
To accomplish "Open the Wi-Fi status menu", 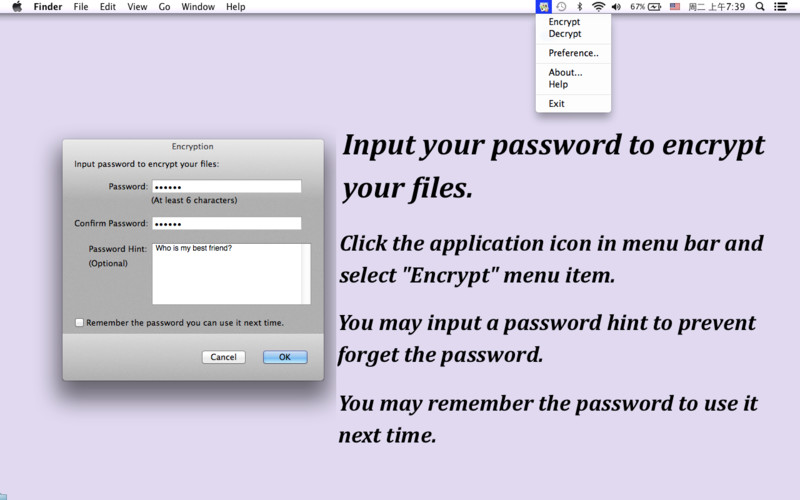I will click(598, 6).
